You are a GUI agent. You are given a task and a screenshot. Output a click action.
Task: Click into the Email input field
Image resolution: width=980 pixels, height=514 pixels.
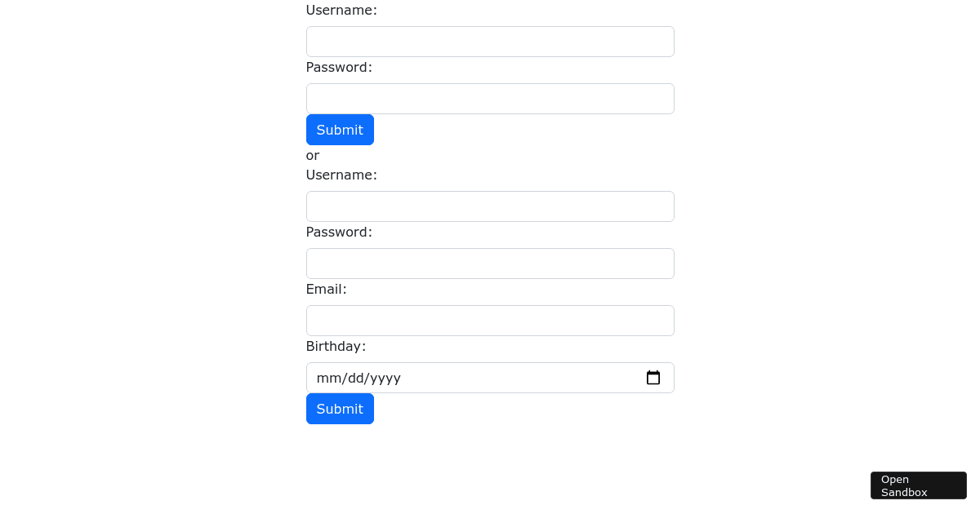tap(490, 321)
